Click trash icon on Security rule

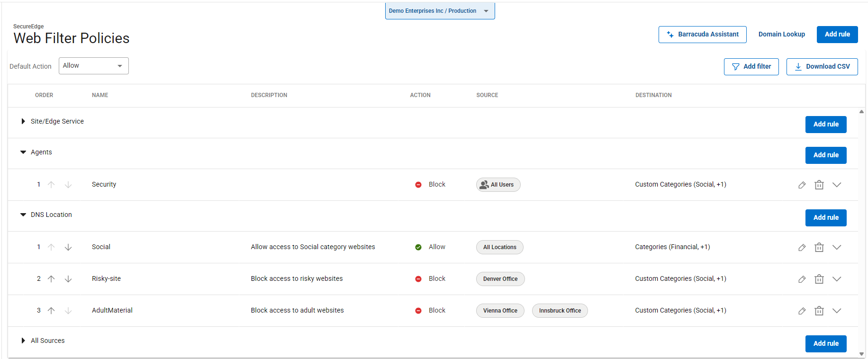pos(819,185)
